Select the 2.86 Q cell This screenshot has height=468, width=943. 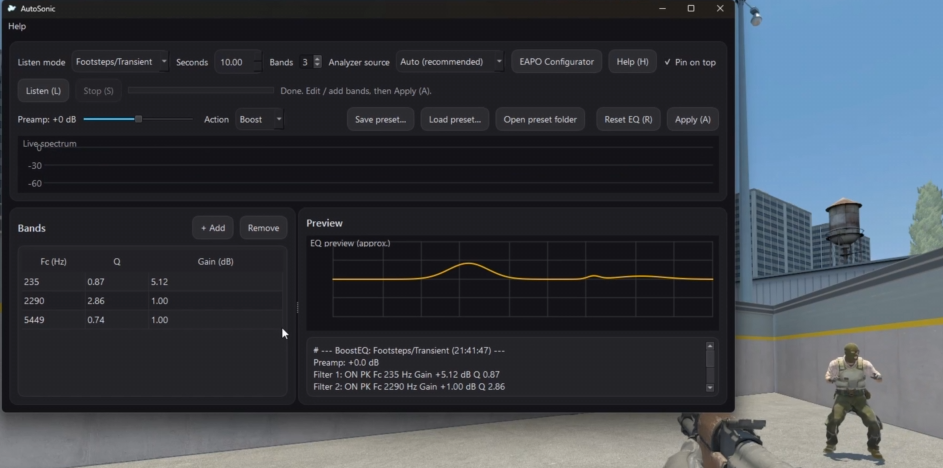point(117,301)
